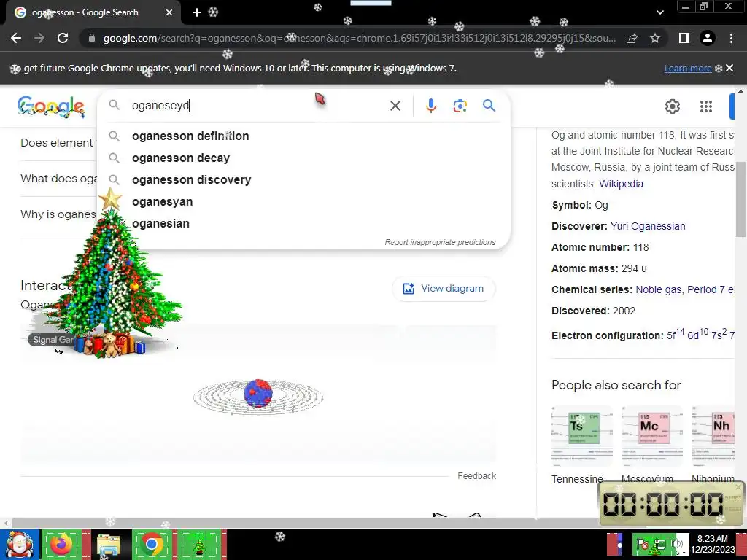Start voice search with microphone icon
Screen dimensions: 747x560
pyautogui.click(x=431, y=106)
